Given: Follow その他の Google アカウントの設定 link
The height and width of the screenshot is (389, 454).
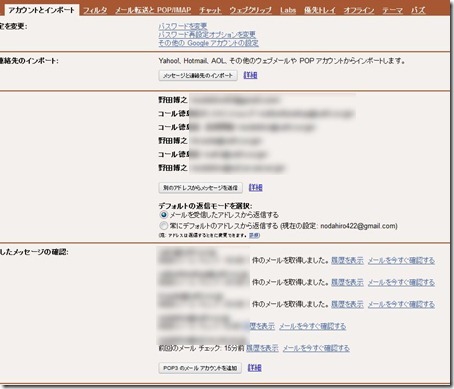Looking at the screenshot, I should pyautogui.click(x=208, y=43).
